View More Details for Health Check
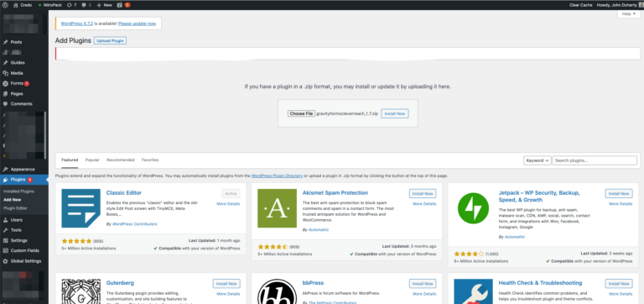 621,294
